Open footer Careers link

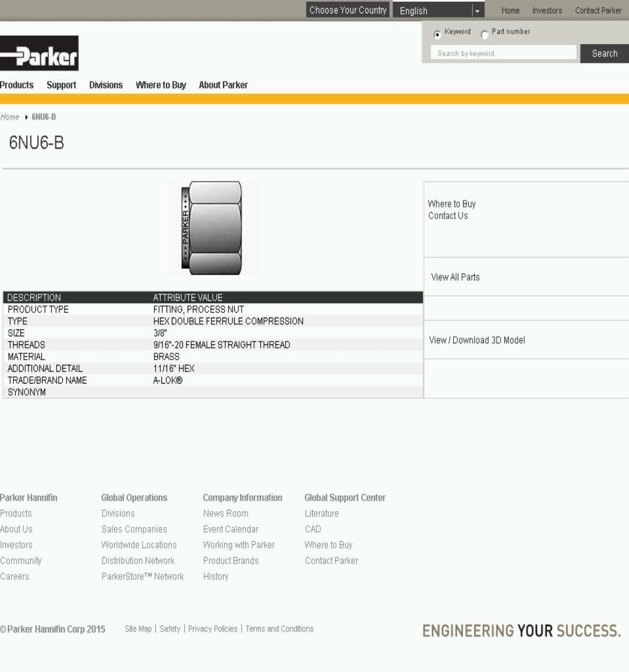[15, 577]
